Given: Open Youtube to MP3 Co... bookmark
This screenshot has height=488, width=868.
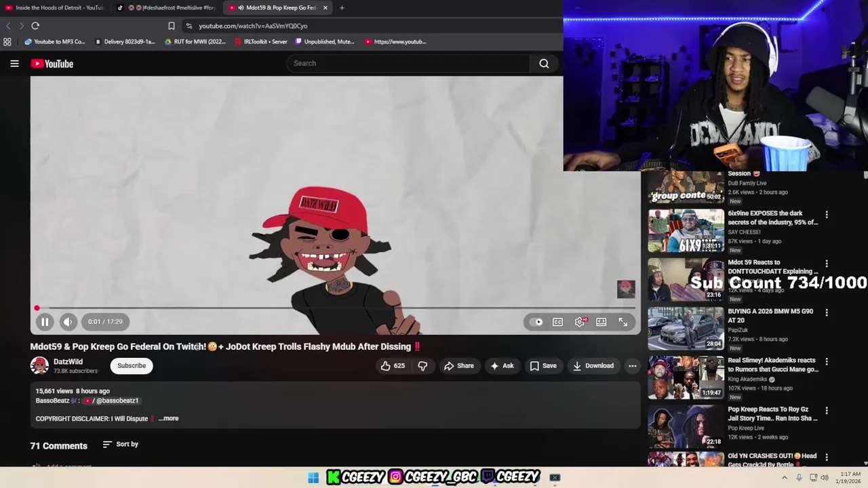Looking at the screenshot, I should point(55,41).
